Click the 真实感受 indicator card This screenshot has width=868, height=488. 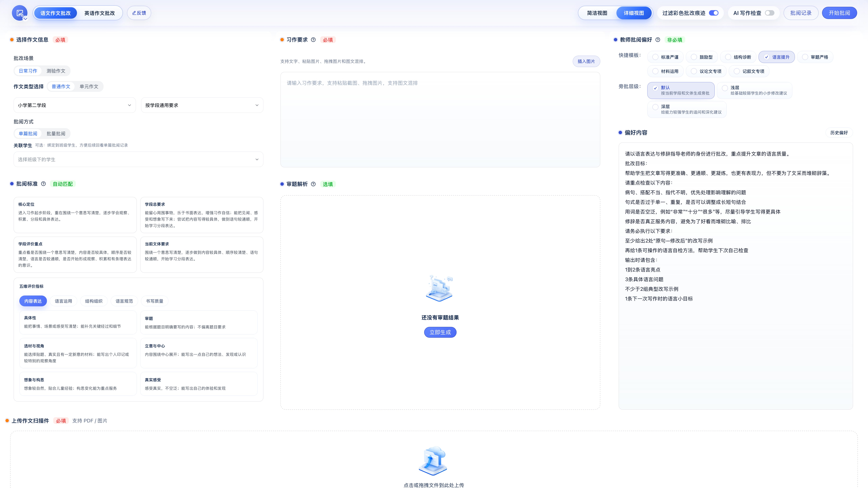coord(199,384)
